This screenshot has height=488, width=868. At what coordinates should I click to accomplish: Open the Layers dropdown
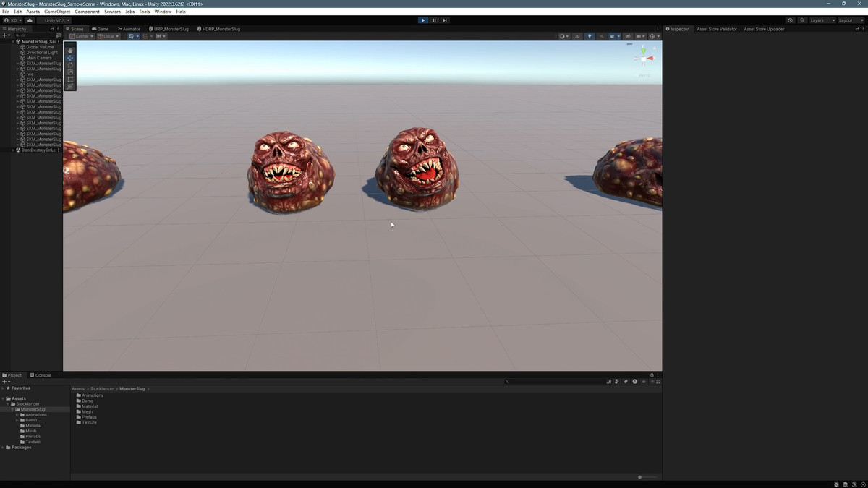[x=822, y=20]
